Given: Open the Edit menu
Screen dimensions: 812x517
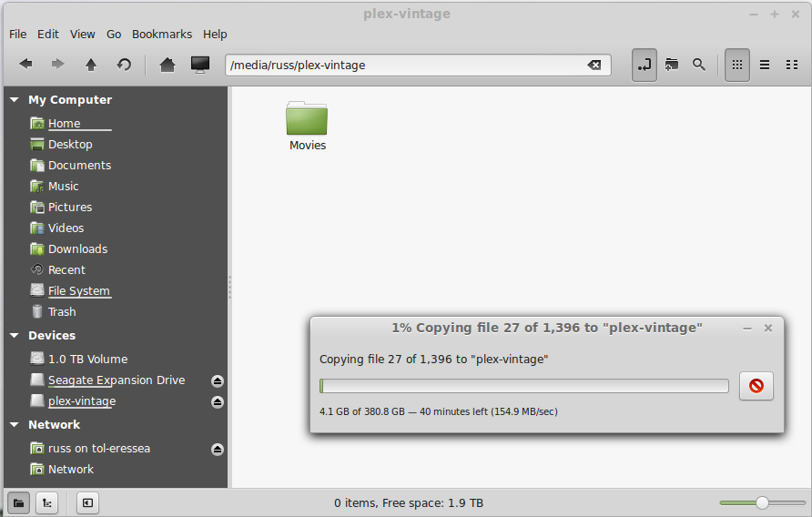Looking at the screenshot, I should (x=47, y=35).
